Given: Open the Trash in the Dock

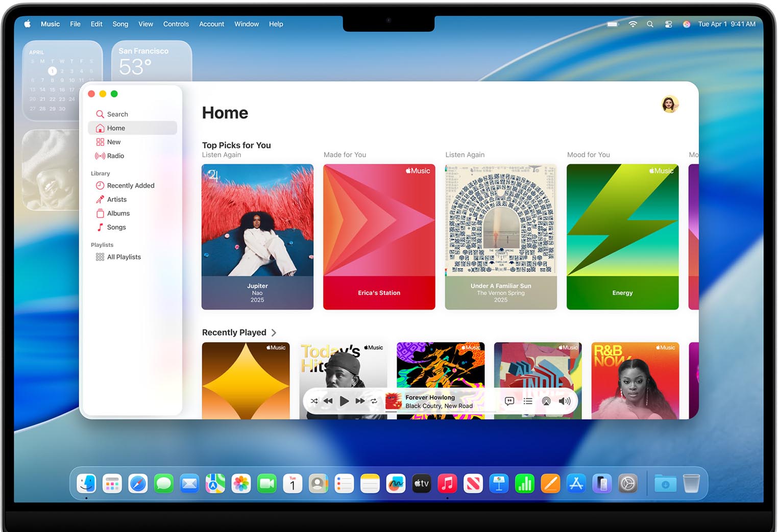Looking at the screenshot, I should [x=691, y=483].
